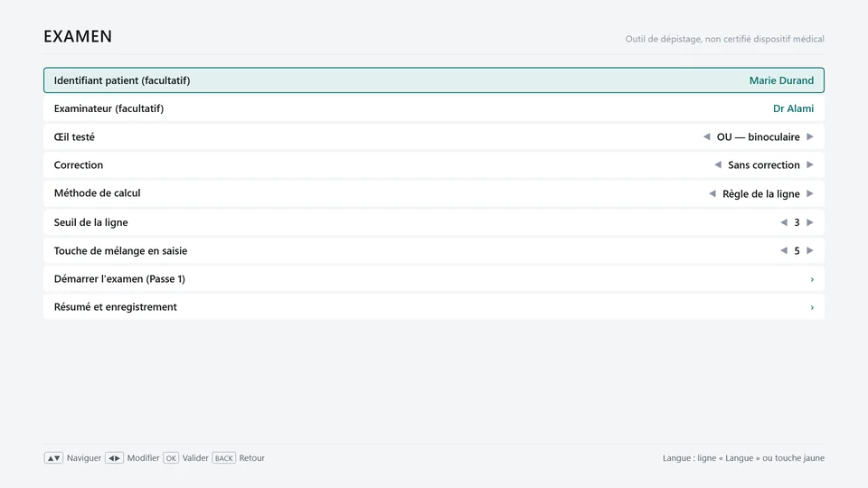Viewport: 868px width, 488px height.
Task: Click right arrow for Œil testé
Action: point(810,136)
